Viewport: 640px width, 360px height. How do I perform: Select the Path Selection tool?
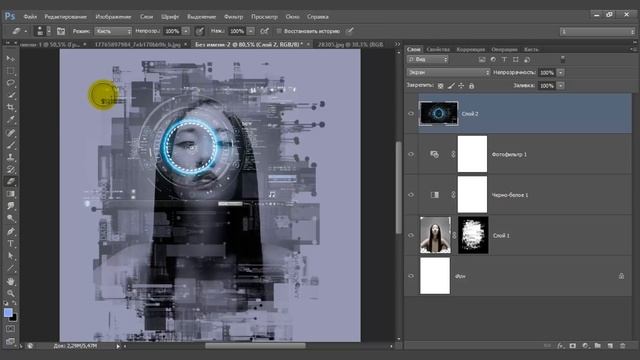[x=11, y=256]
